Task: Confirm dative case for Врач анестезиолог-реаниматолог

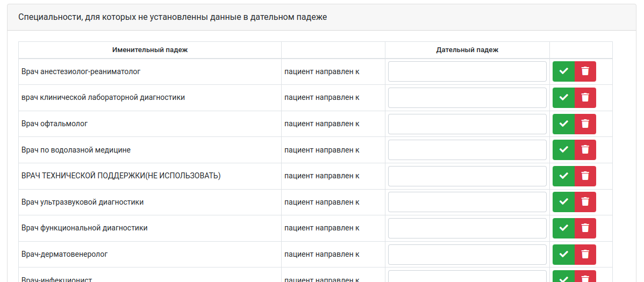Action: point(563,71)
